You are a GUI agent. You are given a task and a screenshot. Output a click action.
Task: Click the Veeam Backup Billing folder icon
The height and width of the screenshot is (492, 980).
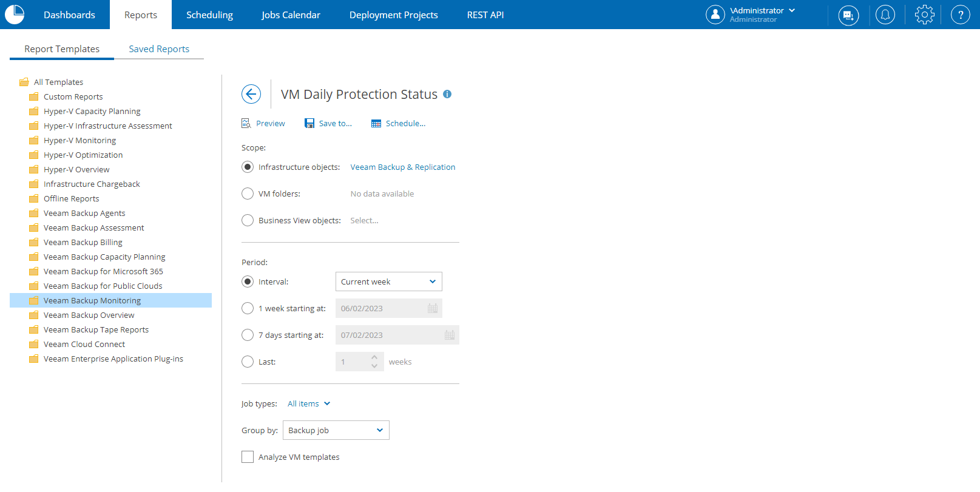click(x=34, y=242)
